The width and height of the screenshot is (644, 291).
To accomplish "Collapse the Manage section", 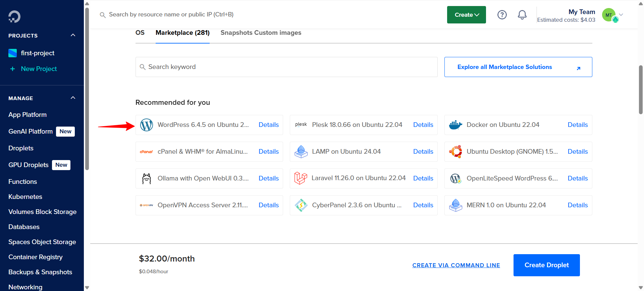I will coord(73,98).
